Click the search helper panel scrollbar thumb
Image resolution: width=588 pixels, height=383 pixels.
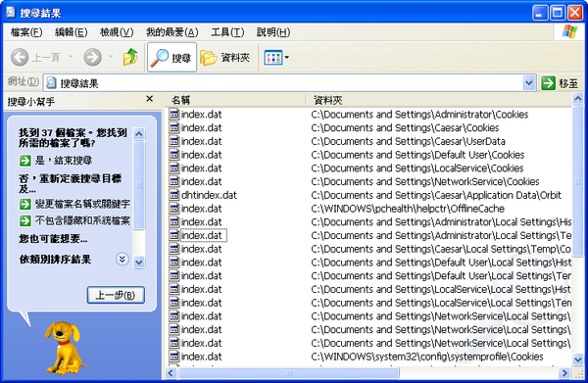click(x=139, y=185)
